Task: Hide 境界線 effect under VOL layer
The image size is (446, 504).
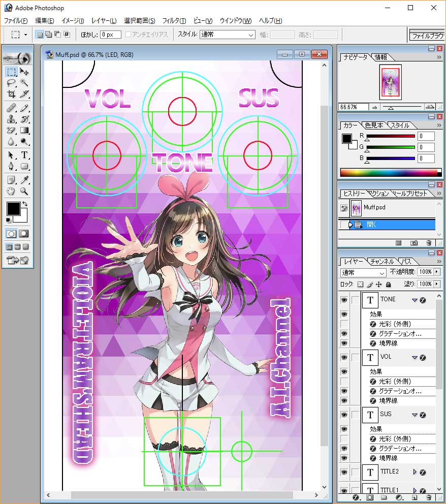Action: (344, 400)
